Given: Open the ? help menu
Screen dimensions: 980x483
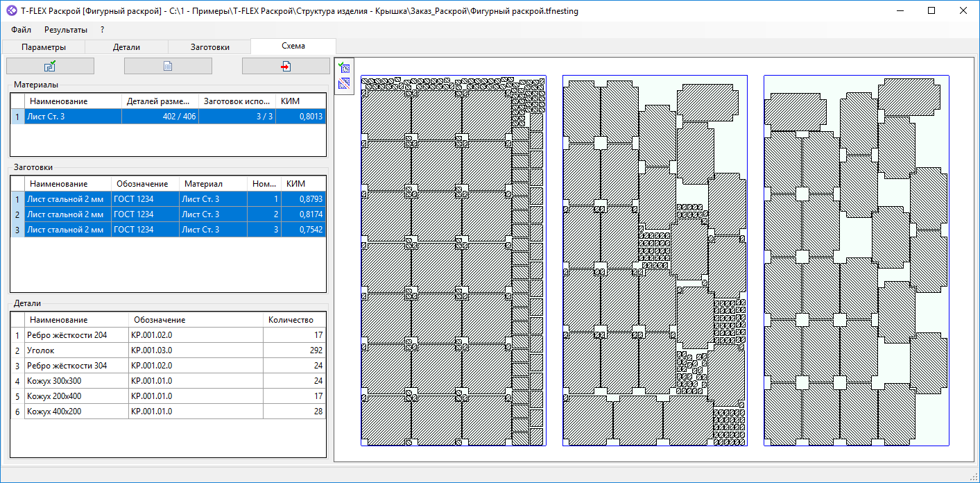Looking at the screenshot, I should pos(103,30).
